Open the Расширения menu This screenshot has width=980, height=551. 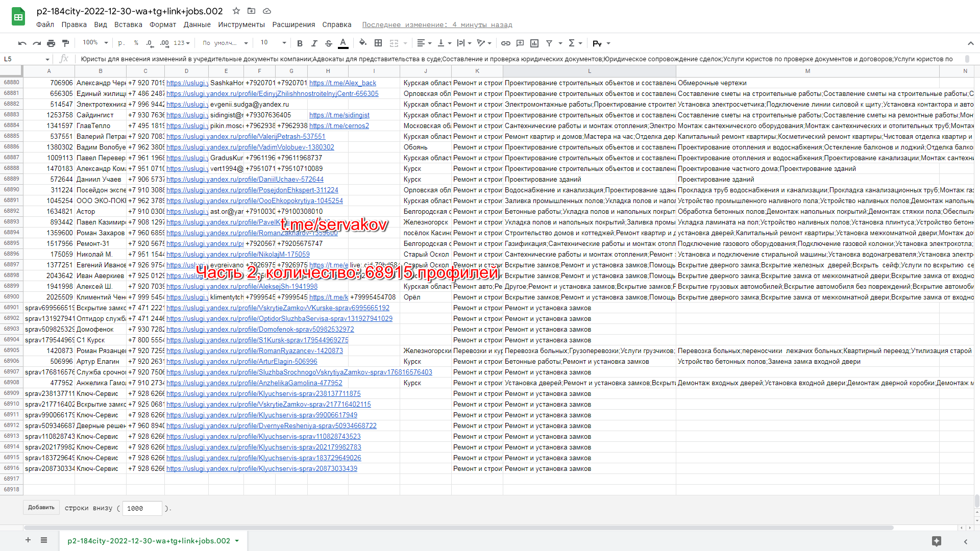point(293,24)
